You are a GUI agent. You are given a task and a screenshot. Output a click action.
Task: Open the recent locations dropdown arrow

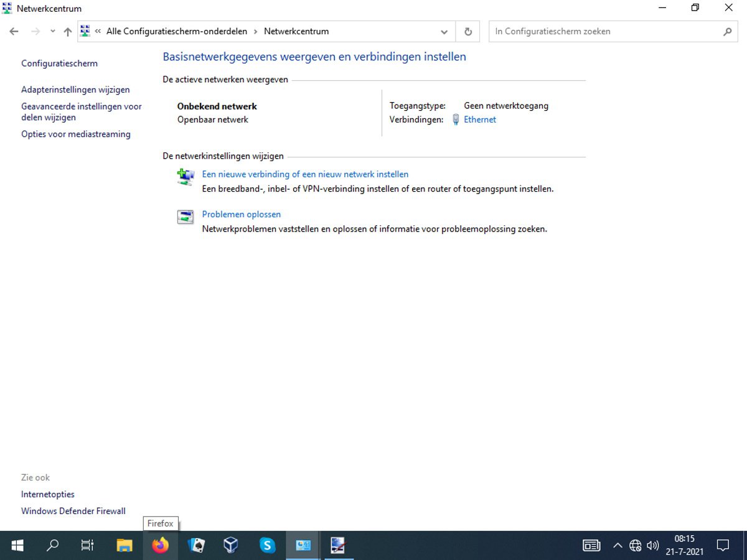[x=52, y=32]
